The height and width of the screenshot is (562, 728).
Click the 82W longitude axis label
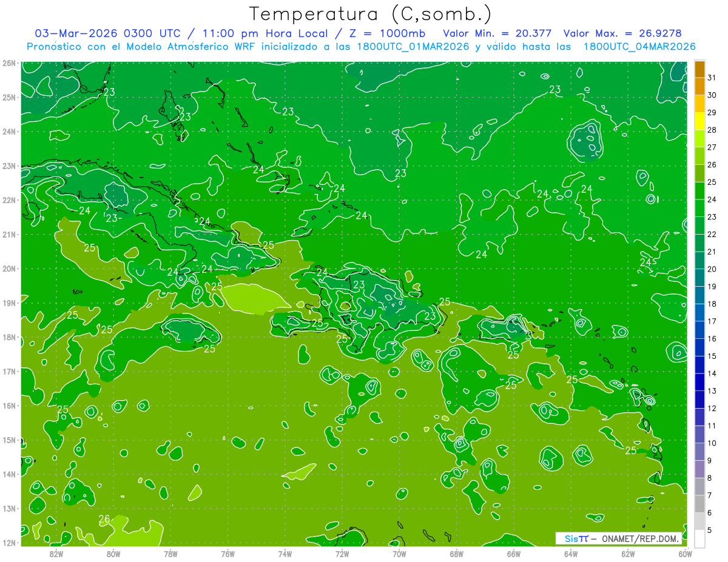[56, 554]
